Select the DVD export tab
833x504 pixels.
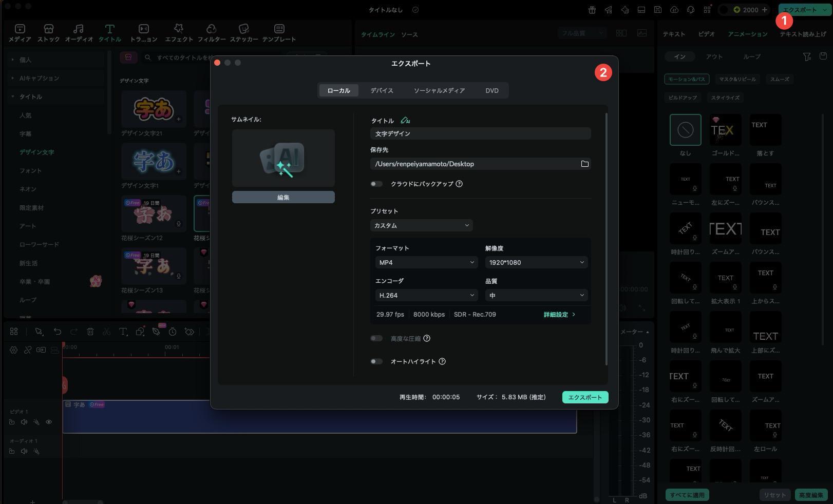(491, 90)
